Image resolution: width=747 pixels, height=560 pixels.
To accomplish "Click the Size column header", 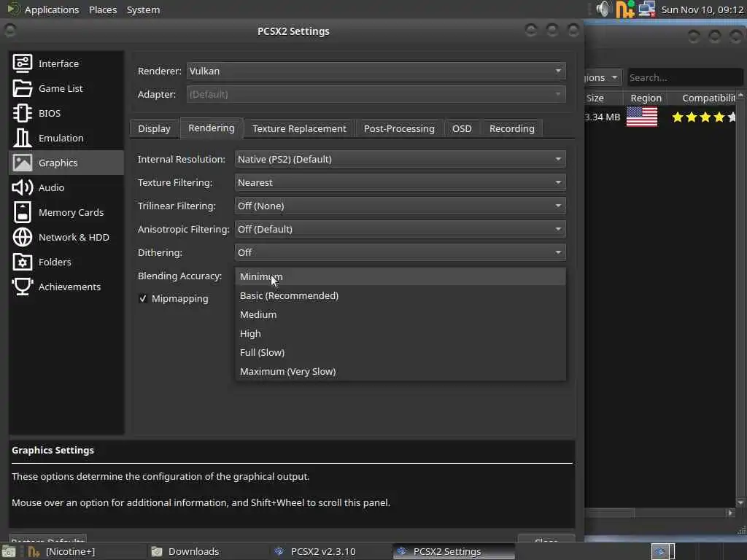I will [603, 98].
